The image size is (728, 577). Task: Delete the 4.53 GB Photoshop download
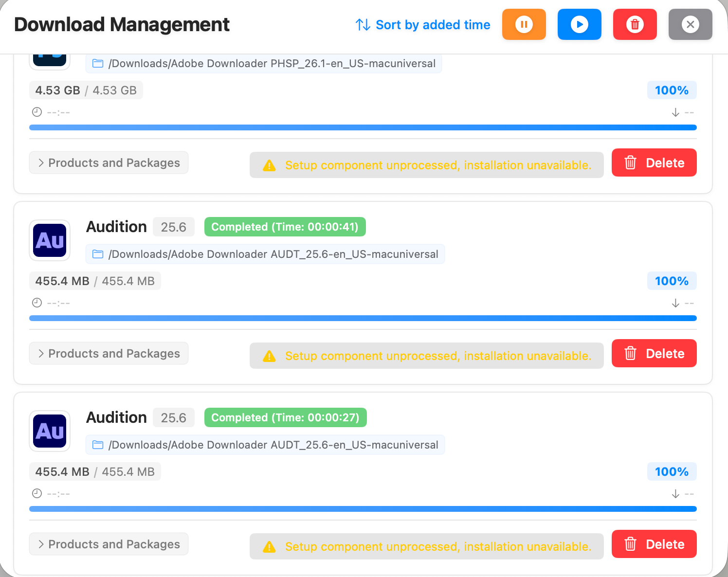[654, 163]
